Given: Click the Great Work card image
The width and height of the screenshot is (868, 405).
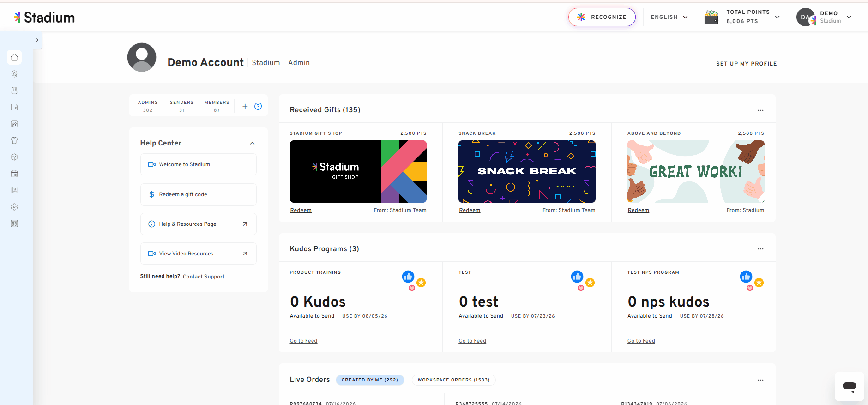Looking at the screenshot, I should pyautogui.click(x=696, y=171).
